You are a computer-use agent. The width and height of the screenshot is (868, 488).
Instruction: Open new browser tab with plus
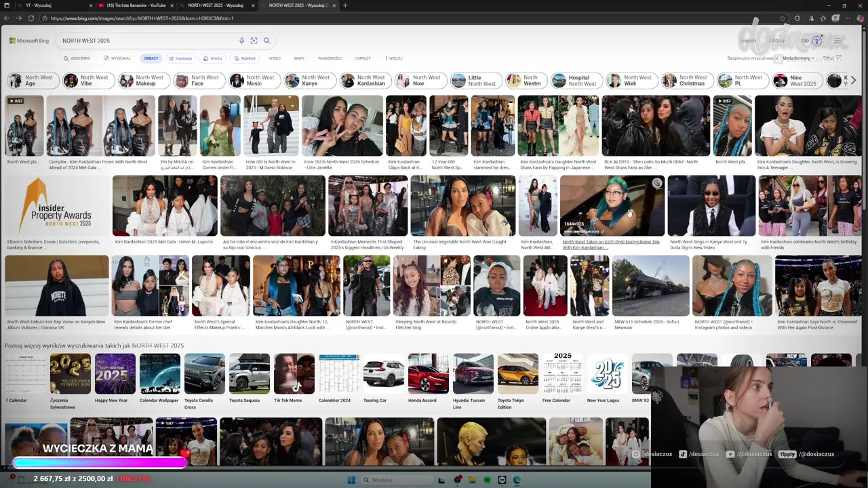point(345,5)
